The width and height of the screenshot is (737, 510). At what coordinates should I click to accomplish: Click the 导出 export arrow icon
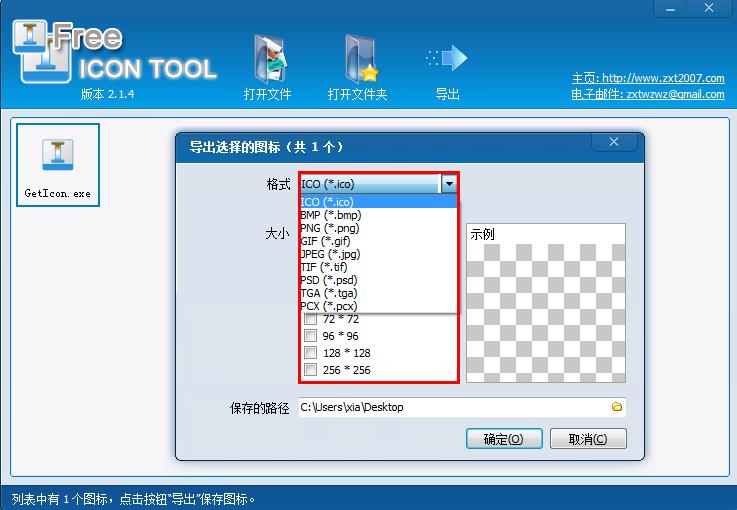pyautogui.click(x=447, y=58)
